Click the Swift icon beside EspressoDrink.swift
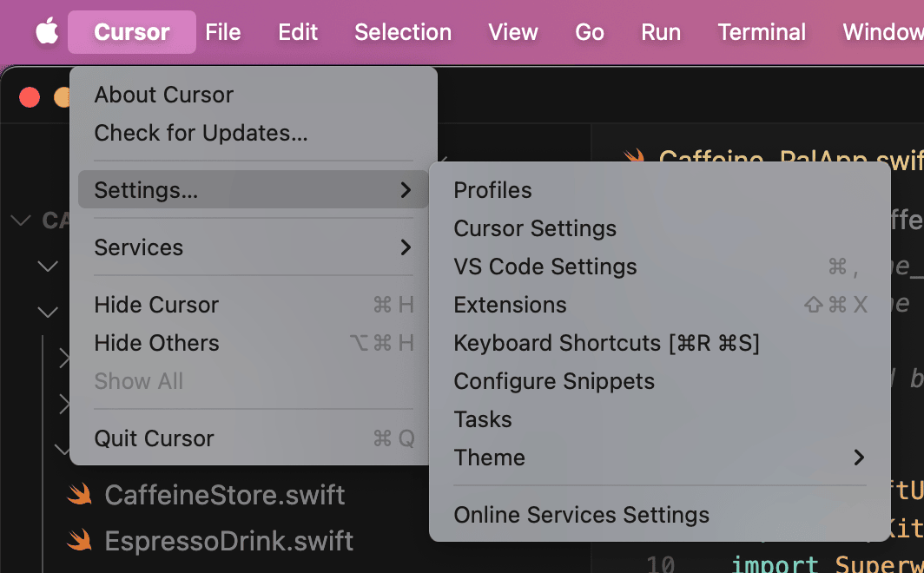The width and height of the screenshot is (924, 573). coord(80,541)
